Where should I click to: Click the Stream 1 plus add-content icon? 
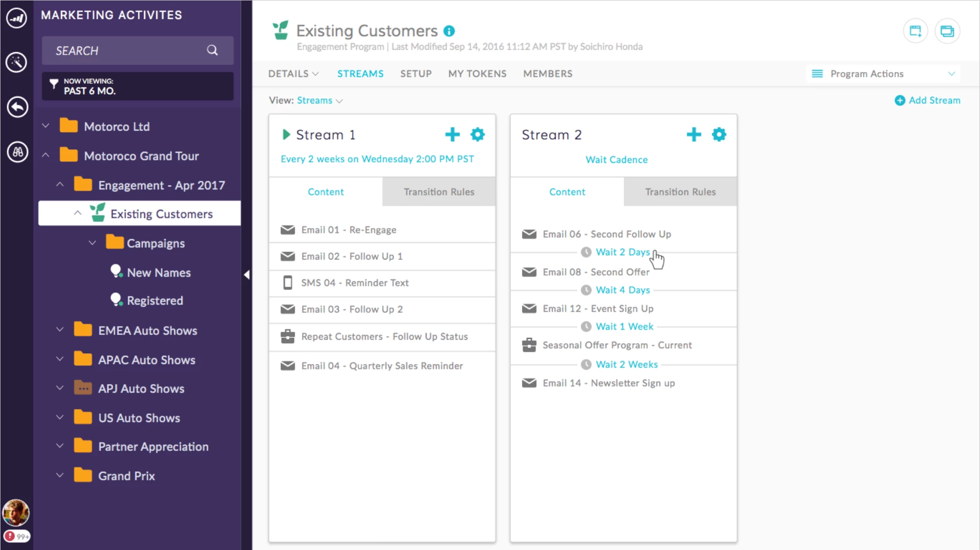tap(452, 134)
